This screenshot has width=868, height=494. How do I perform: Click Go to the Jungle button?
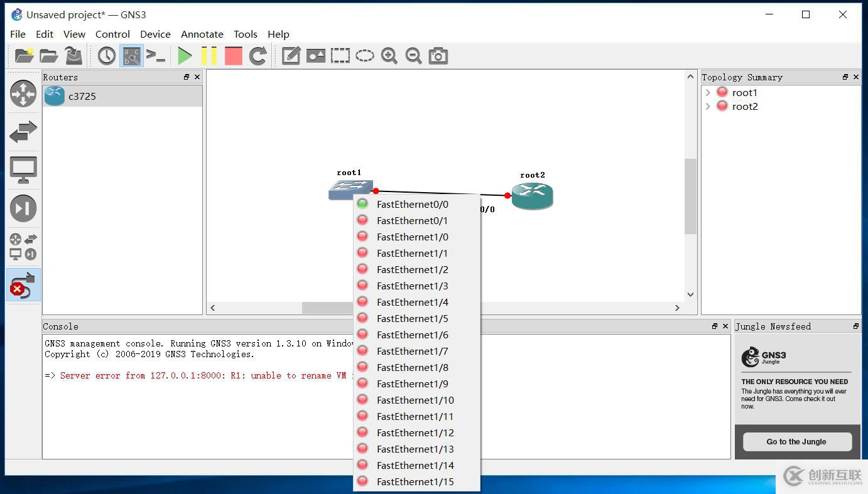[x=796, y=441]
